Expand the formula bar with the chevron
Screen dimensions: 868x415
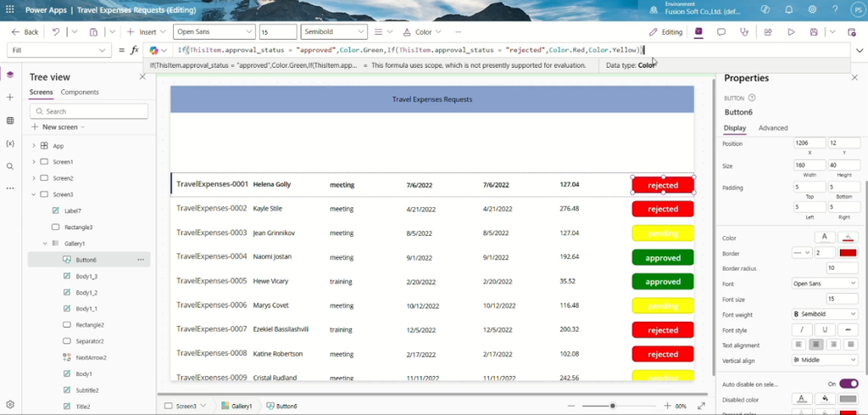coord(860,50)
